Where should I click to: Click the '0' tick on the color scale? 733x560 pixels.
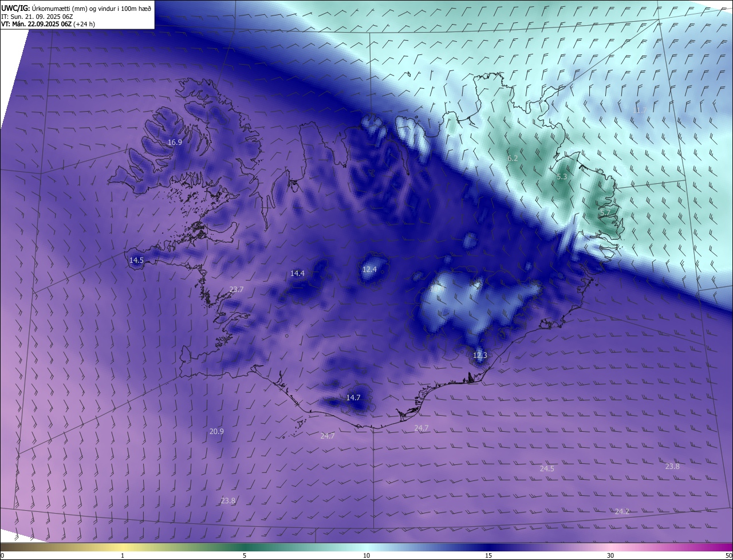click(2, 555)
